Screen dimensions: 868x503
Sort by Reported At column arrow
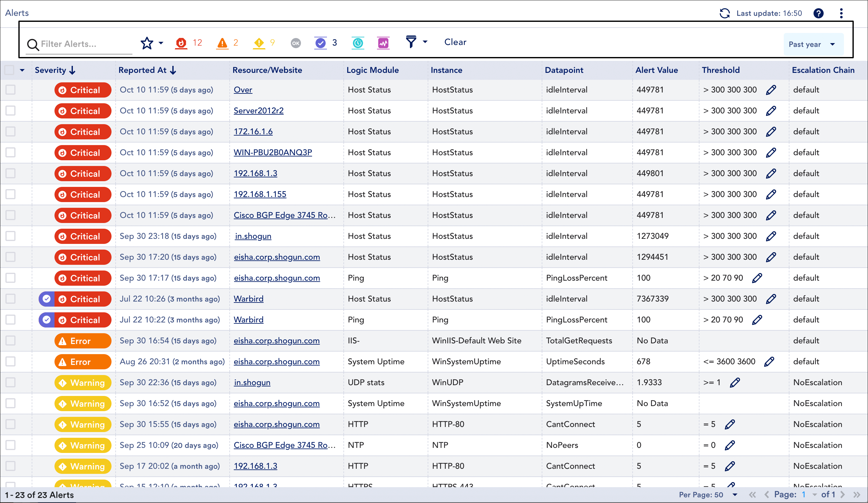point(173,70)
